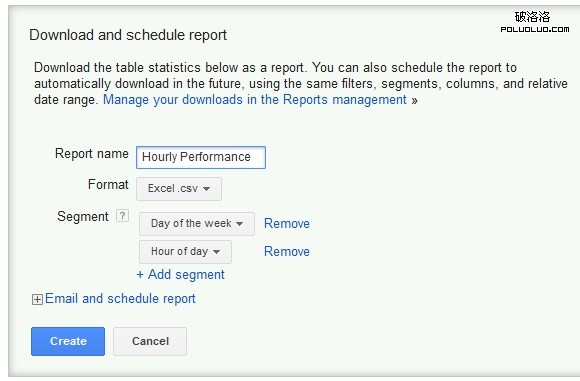Open the Segment help question mark icon

[122, 216]
